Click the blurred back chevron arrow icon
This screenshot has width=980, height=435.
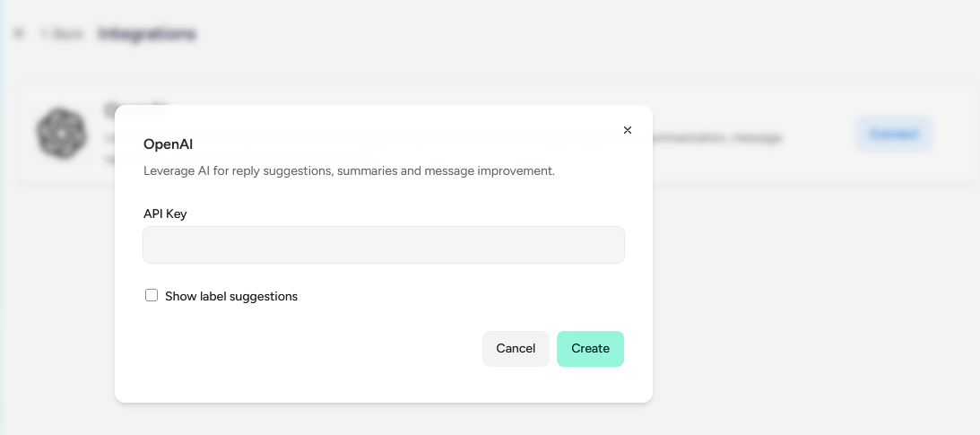pos(44,34)
